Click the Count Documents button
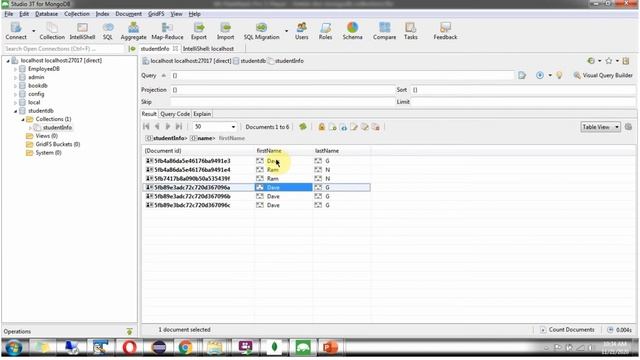 (x=567, y=329)
